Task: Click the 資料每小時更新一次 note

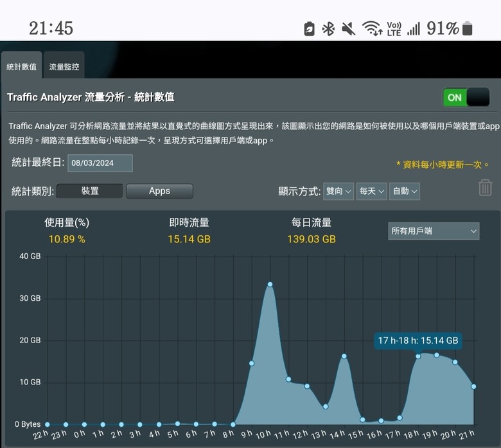Action: [443, 165]
